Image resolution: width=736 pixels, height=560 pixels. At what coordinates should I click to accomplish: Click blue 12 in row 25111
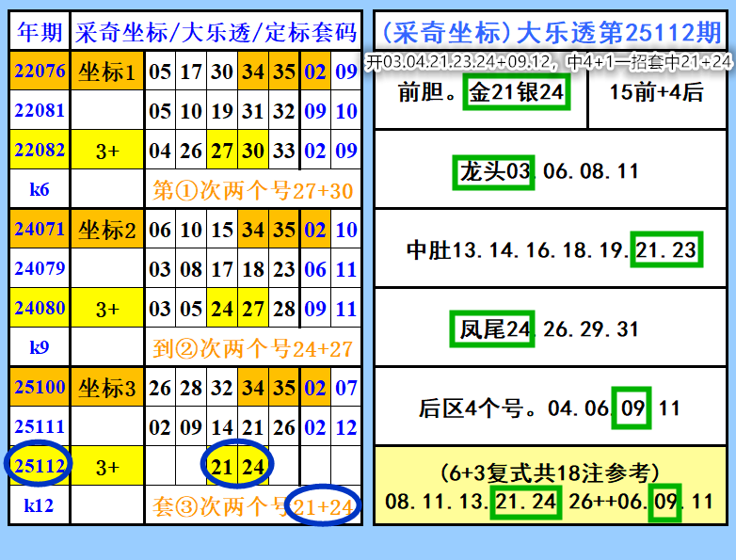(346, 427)
